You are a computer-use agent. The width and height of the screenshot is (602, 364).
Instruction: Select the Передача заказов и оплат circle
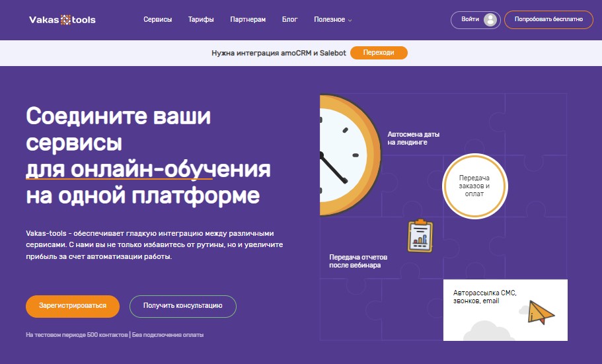click(x=474, y=186)
